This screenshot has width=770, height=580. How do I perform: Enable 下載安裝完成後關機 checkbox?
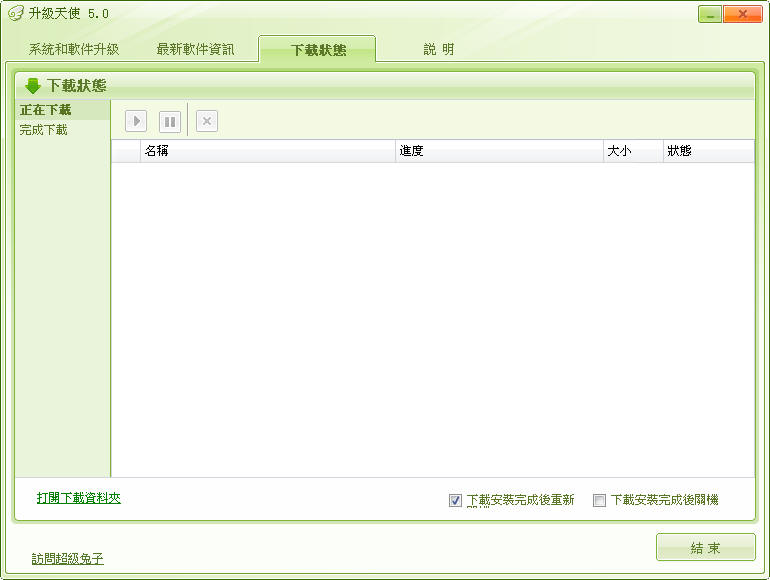point(600,500)
